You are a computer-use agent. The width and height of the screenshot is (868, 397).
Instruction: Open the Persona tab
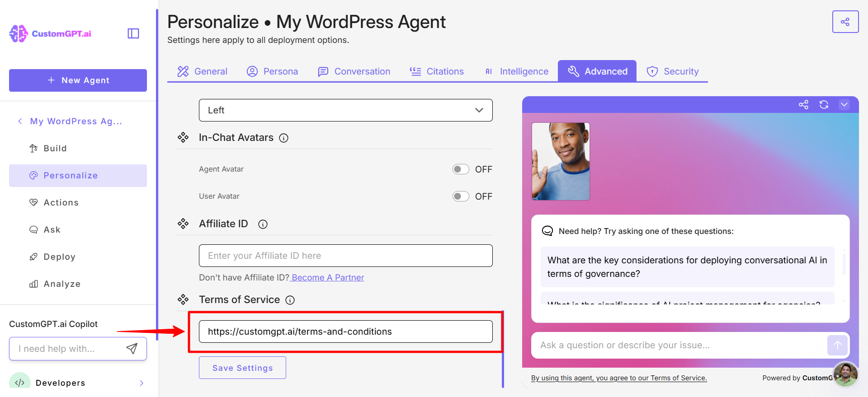(x=272, y=71)
